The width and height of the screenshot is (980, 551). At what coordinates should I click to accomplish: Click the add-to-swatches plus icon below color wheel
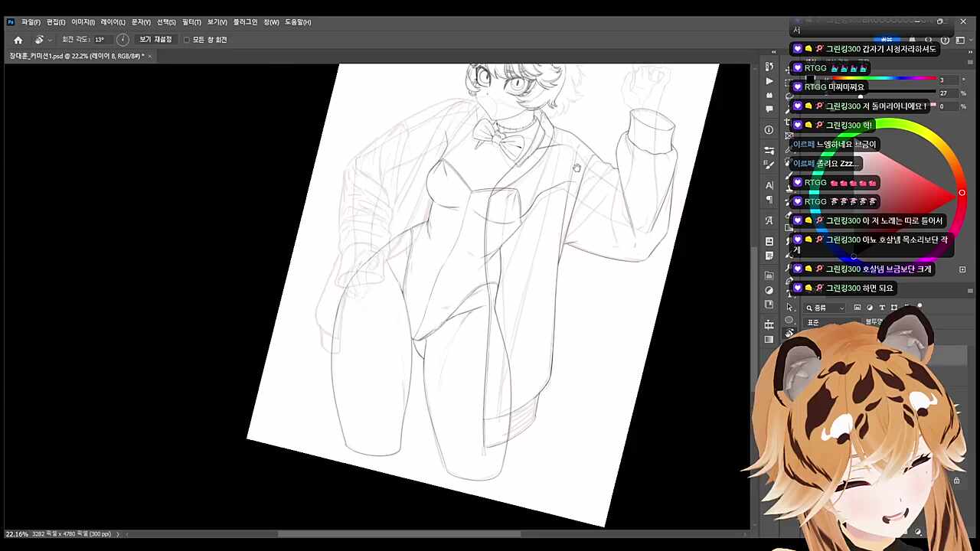(x=962, y=269)
